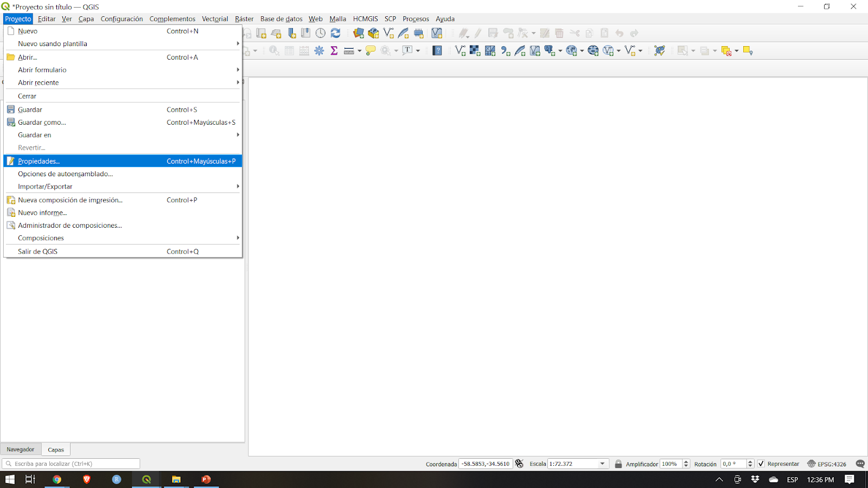This screenshot has width=868, height=488.
Task: Click Deselect Features yellow squares icon
Action: [x=726, y=50]
